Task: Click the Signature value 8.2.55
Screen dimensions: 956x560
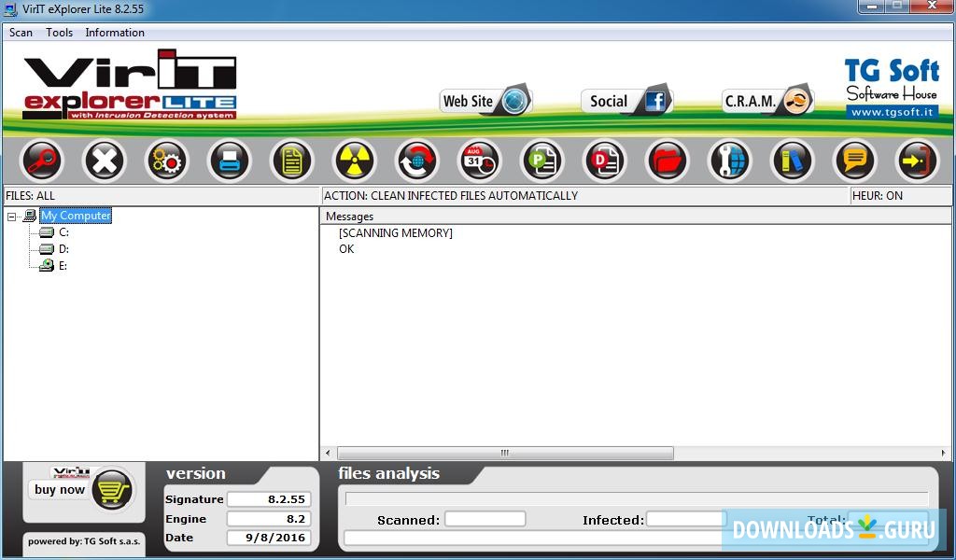Action: click(x=269, y=499)
